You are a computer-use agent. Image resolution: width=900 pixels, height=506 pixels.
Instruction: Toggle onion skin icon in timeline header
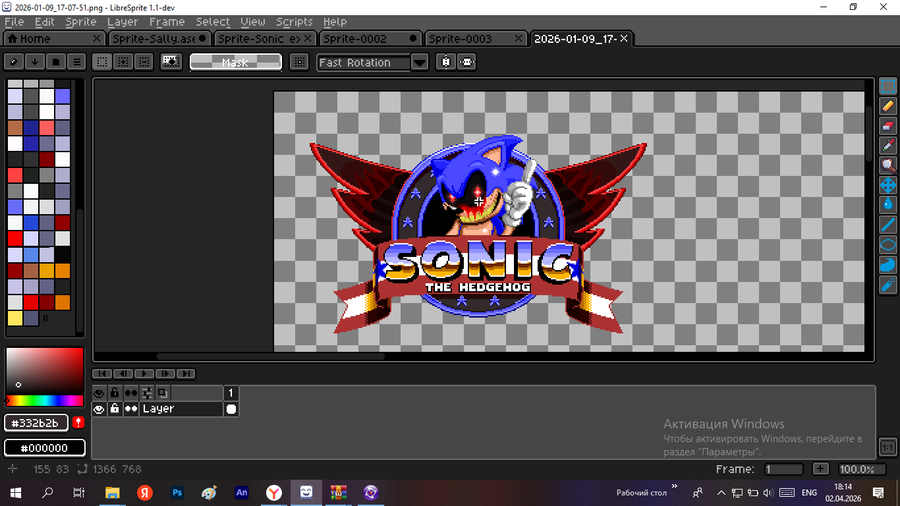pos(163,393)
